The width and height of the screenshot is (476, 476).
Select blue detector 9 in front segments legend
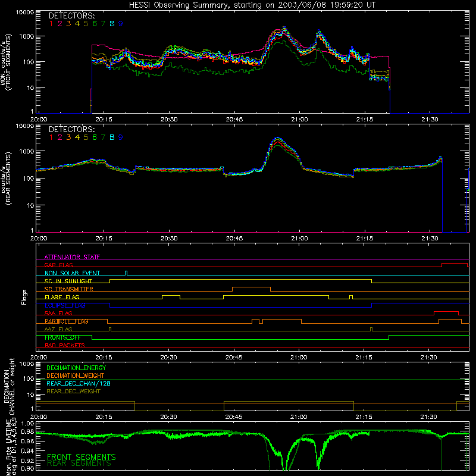121,24
